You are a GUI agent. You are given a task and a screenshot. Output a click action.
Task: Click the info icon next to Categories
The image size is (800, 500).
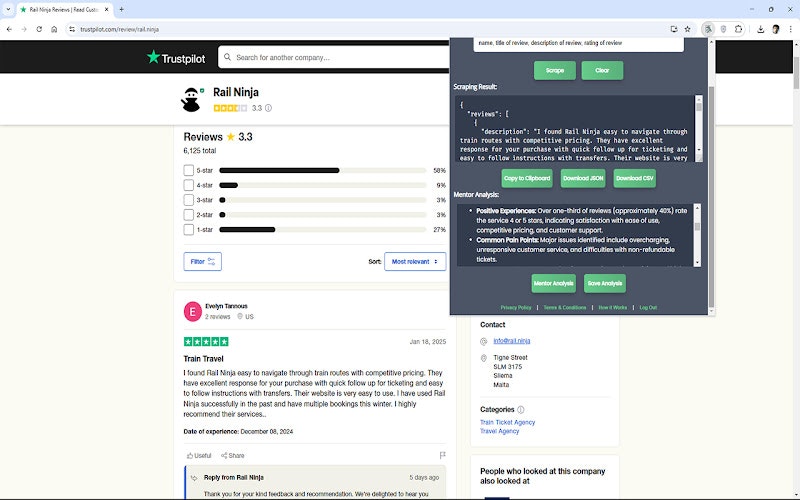point(521,410)
